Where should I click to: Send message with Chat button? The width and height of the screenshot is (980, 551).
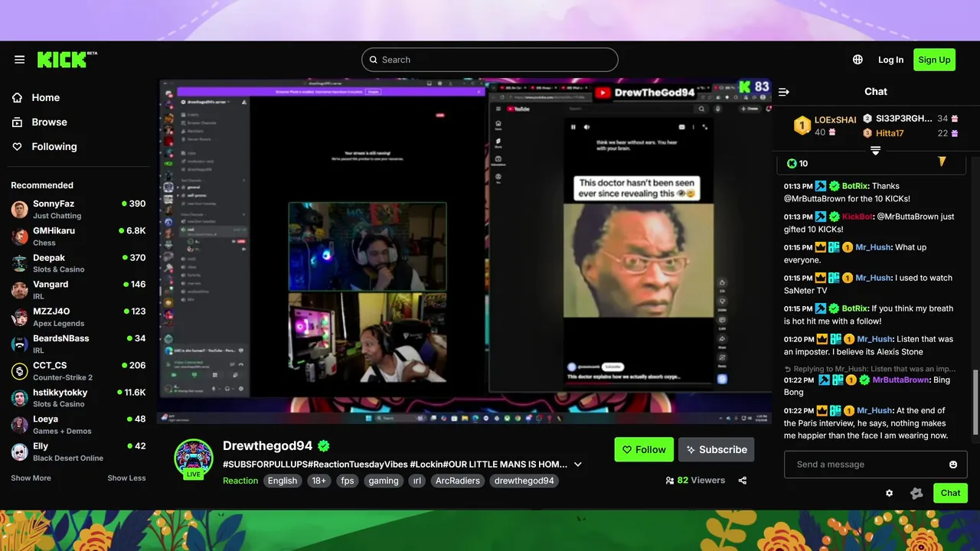tap(950, 493)
